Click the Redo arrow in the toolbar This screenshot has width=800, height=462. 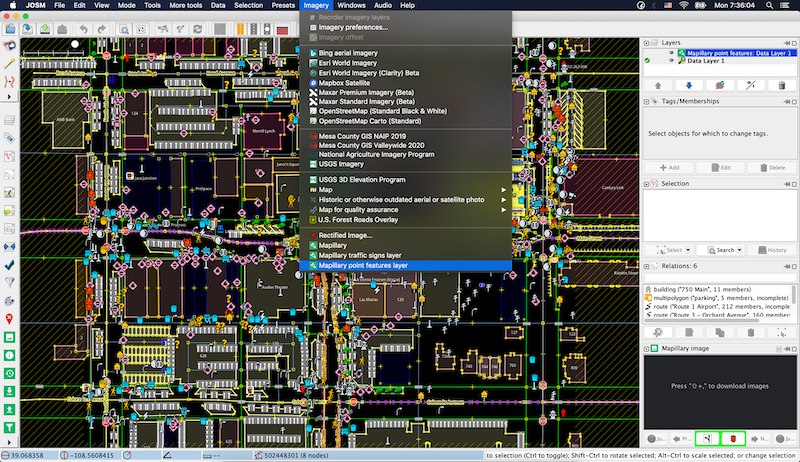[x=101, y=29]
